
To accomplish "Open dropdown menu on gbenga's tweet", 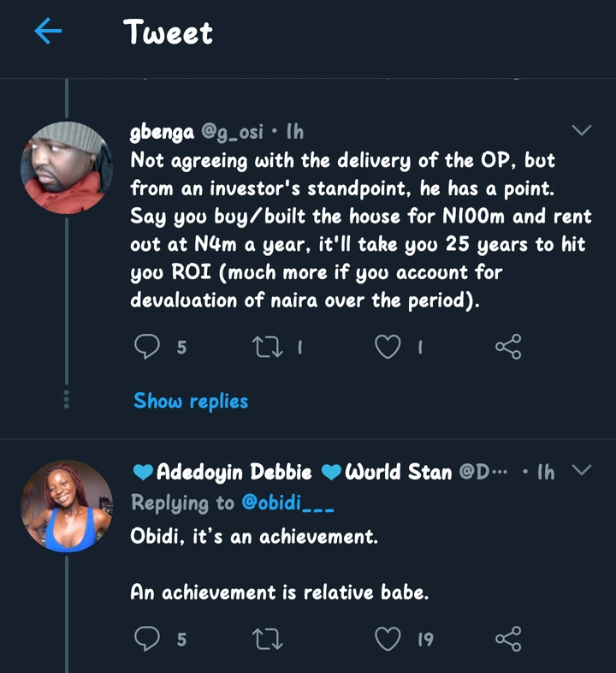I will (x=582, y=131).
